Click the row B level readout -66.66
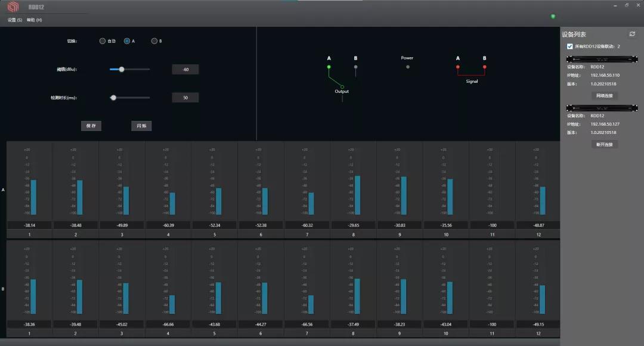 168,325
